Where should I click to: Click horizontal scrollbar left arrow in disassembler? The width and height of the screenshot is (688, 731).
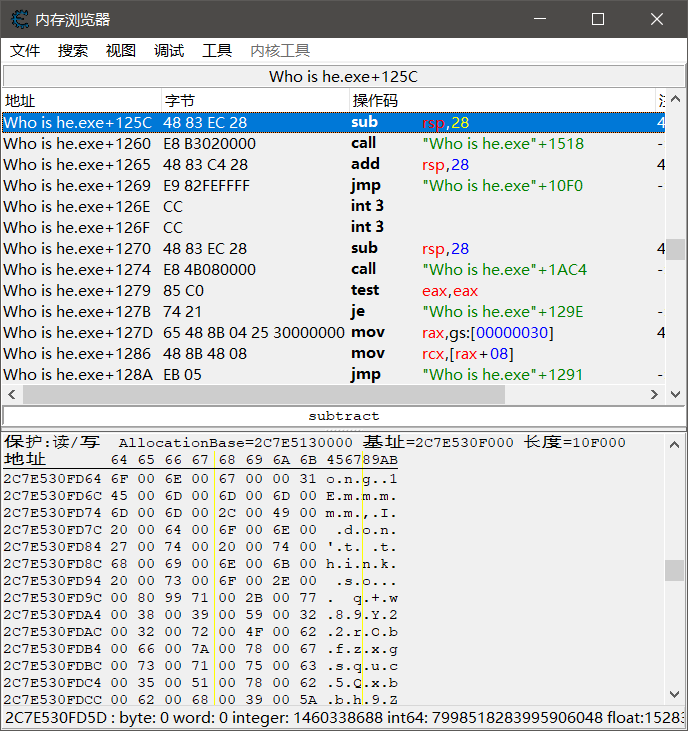point(10,395)
